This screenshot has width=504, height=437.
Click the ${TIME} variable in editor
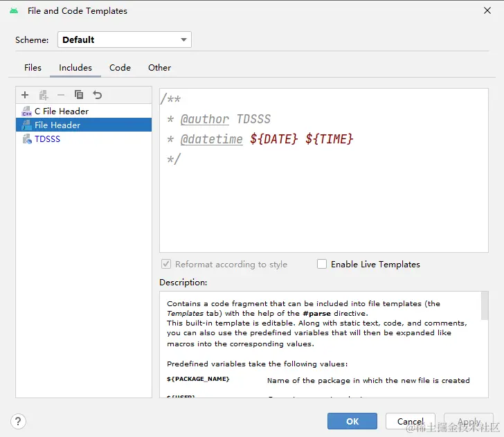[329, 139]
